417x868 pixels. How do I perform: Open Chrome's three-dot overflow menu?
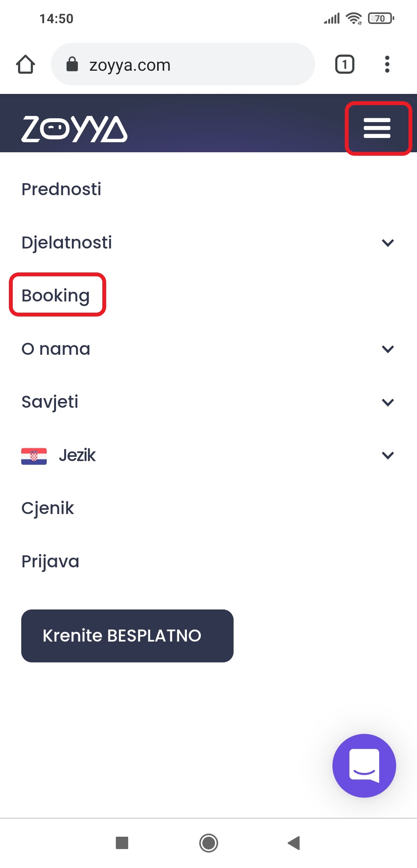[x=387, y=64]
